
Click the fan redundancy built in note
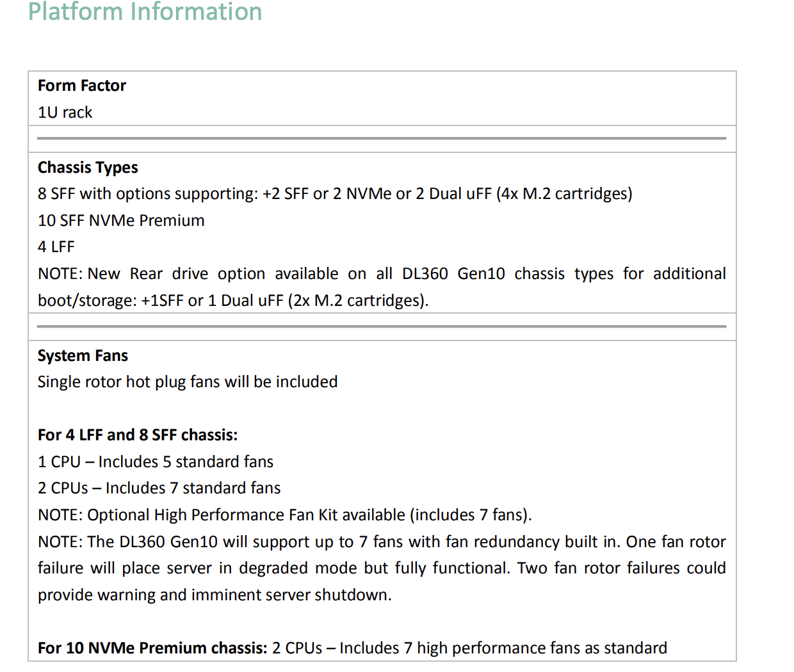[382, 542]
